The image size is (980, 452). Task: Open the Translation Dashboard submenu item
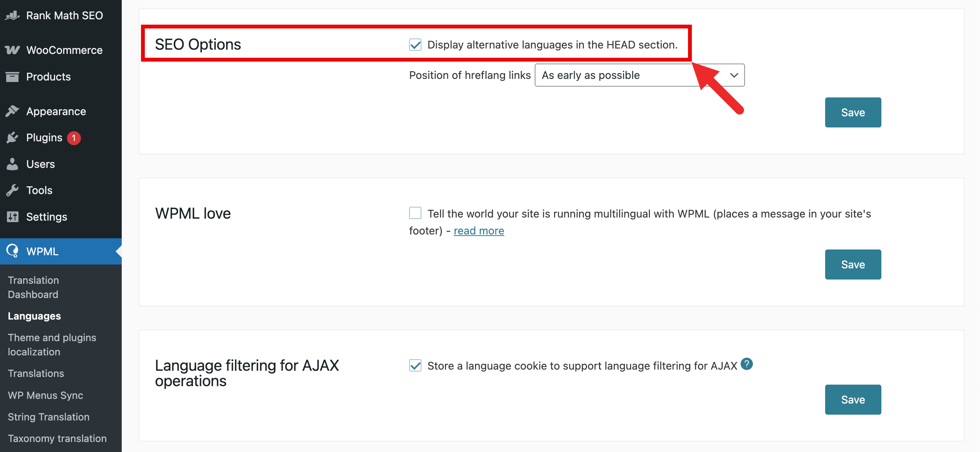(33, 287)
